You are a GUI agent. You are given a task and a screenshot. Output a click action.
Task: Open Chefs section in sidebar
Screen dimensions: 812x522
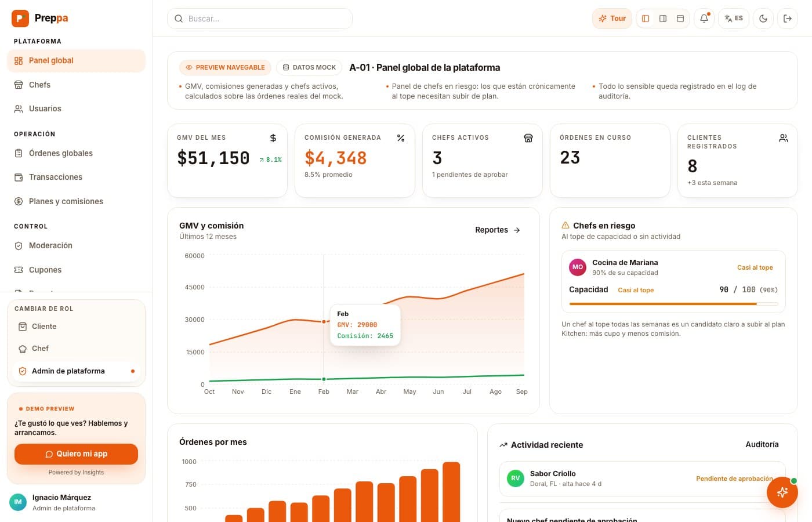(x=76, y=85)
